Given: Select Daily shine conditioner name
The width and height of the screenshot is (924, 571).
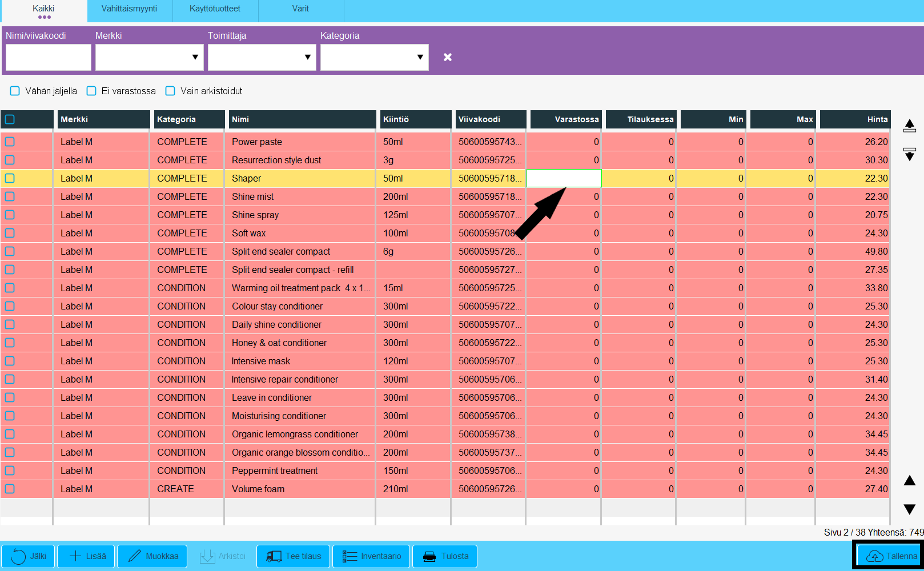Looking at the screenshot, I should click(x=276, y=324).
